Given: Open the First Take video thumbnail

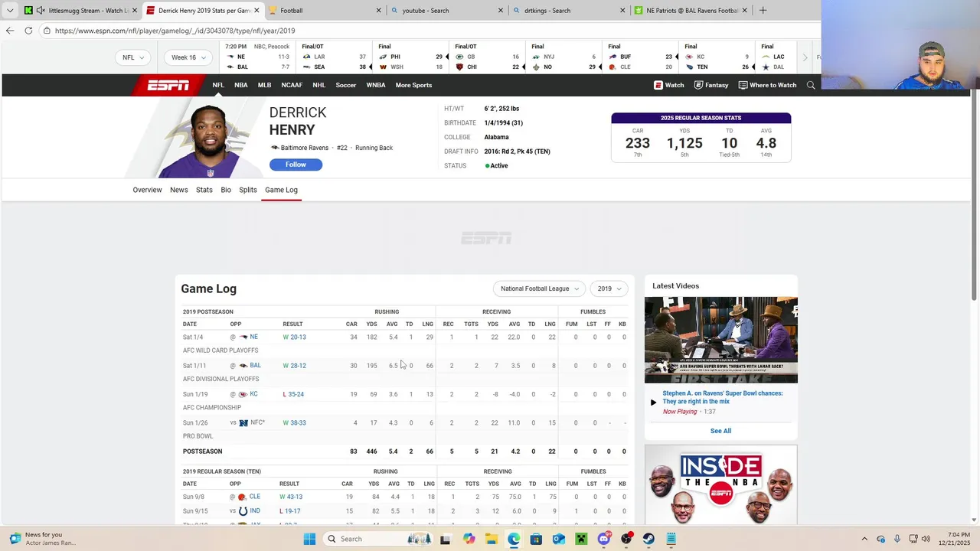Looking at the screenshot, I should [x=721, y=340].
